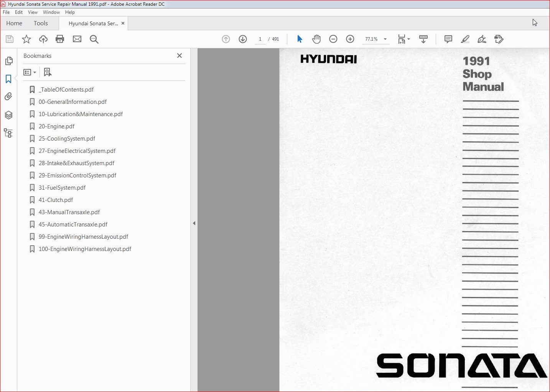Zoom in with the plus icon
This screenshot has height=392, width=550.
(x=350, y=39)
